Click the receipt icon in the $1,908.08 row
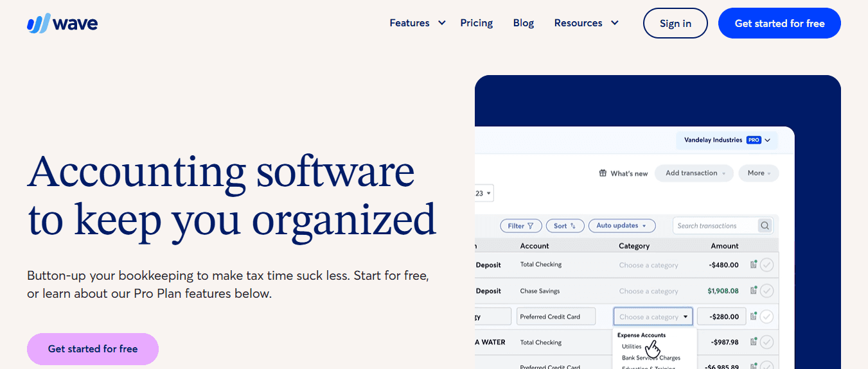 (754, 290)
